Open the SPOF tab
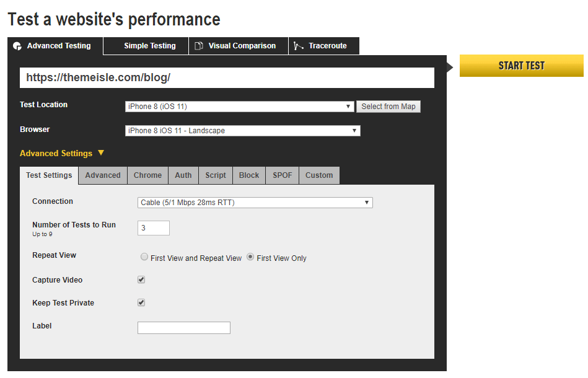 283,175
